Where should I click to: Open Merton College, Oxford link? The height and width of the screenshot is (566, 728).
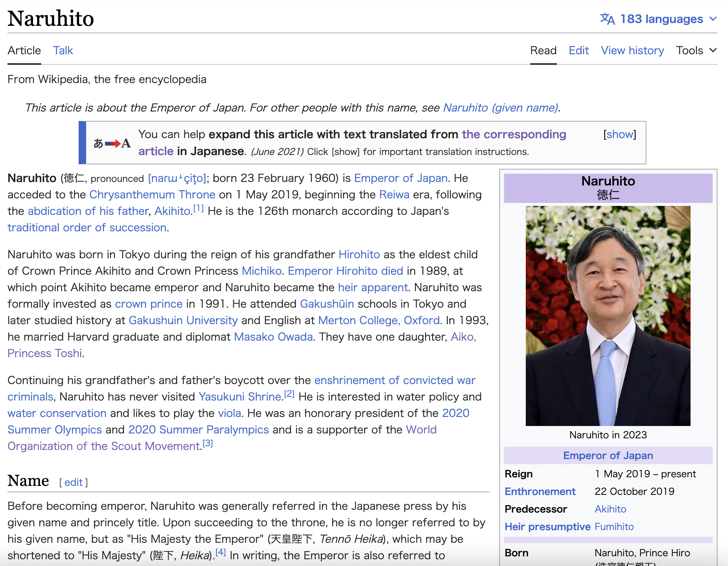[379, 320]
